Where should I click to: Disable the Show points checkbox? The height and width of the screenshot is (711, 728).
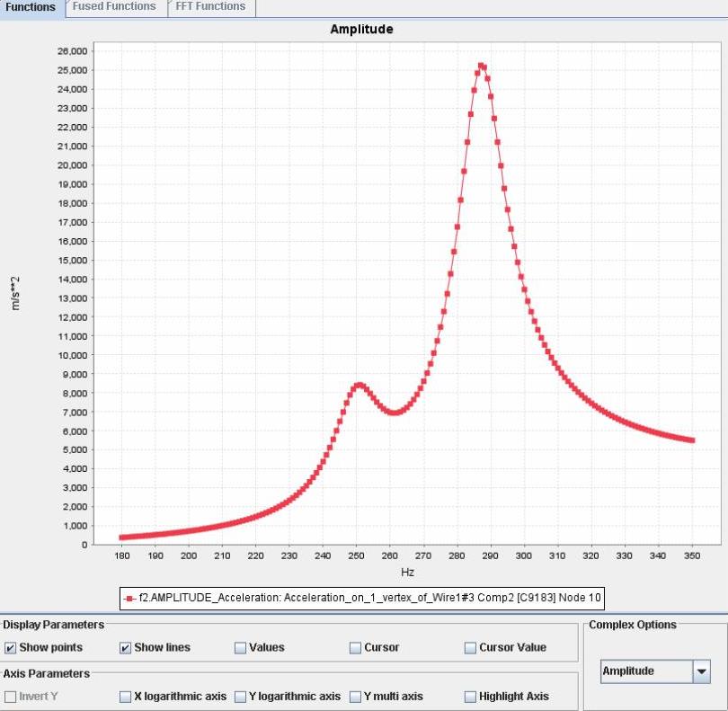pyautogui.click(x=11, y=648)
